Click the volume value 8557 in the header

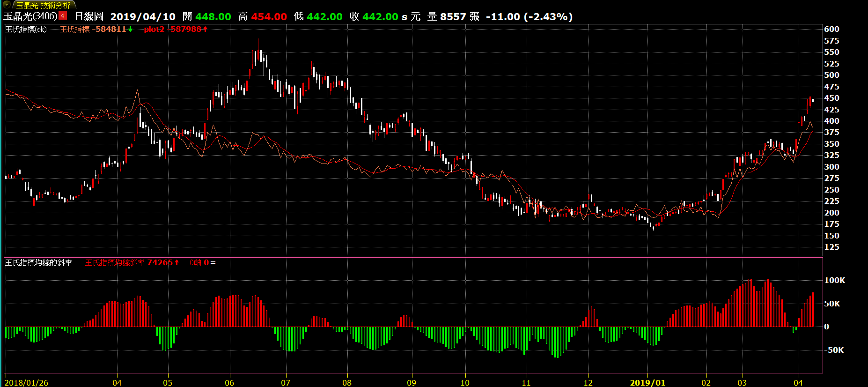[x=453, y=17]
